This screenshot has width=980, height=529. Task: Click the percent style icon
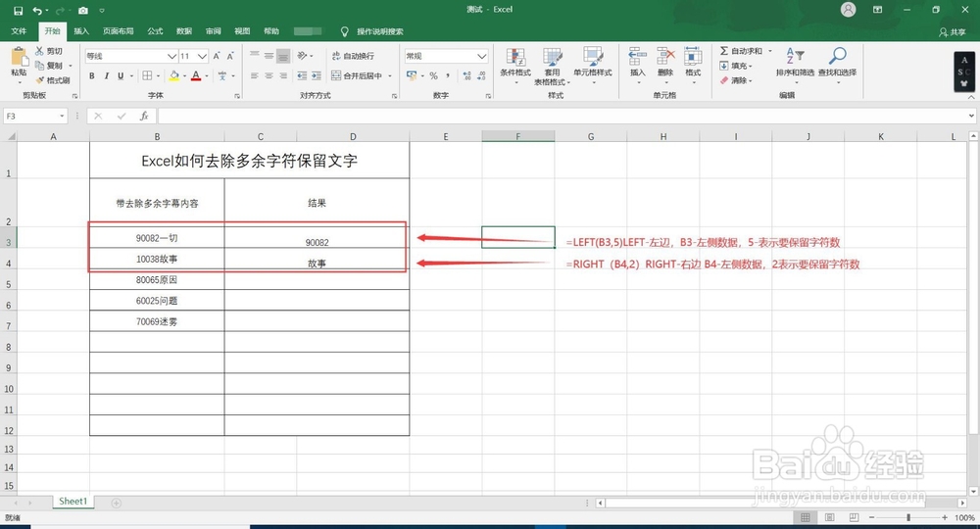433,75
